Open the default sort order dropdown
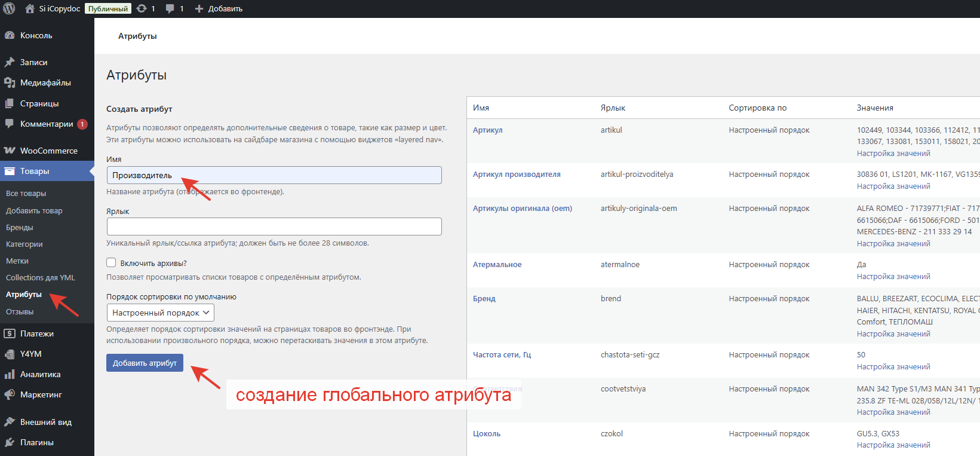The height and width of the screenshot is (456, 980). [160, 313]
